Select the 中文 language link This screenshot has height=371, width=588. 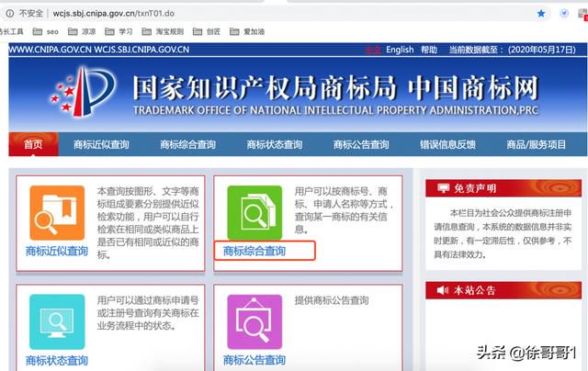(x=373, y=50)
